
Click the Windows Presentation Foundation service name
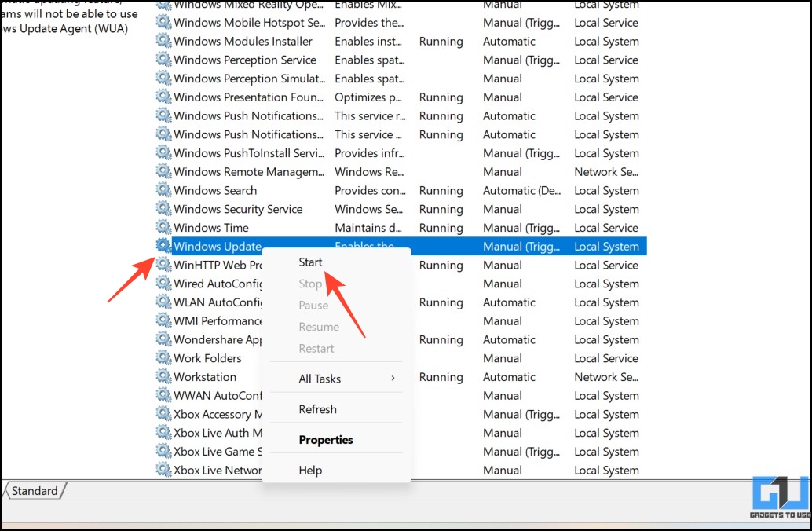click(248, 97)
